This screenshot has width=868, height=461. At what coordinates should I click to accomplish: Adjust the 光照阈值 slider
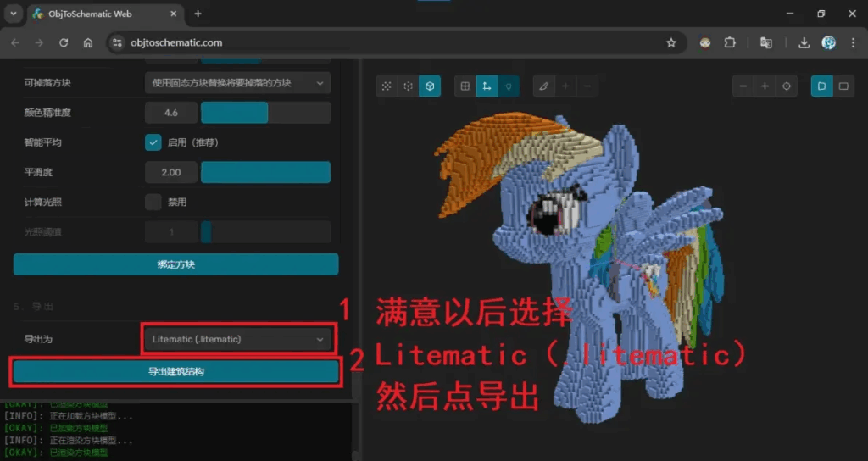(x=265, y=232)
